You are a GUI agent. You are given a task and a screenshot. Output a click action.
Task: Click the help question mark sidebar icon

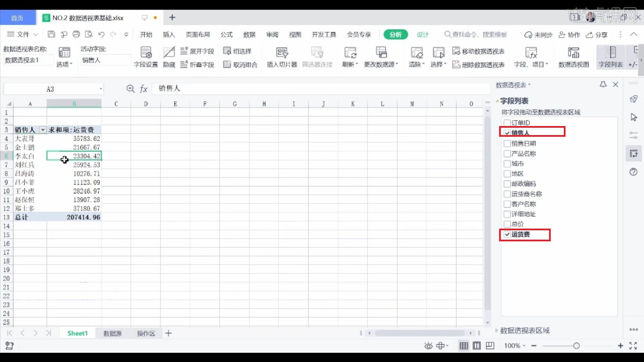coord(633,172)
